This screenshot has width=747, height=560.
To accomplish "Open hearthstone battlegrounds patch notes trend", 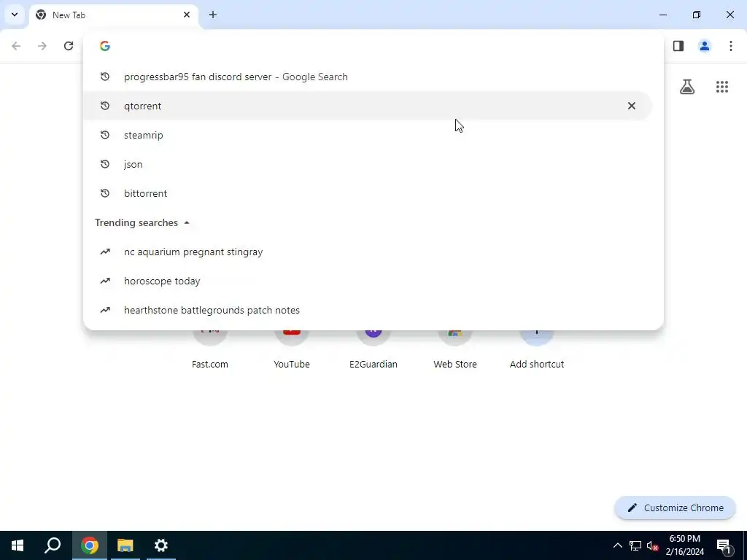I will click(x=368, y=310).
